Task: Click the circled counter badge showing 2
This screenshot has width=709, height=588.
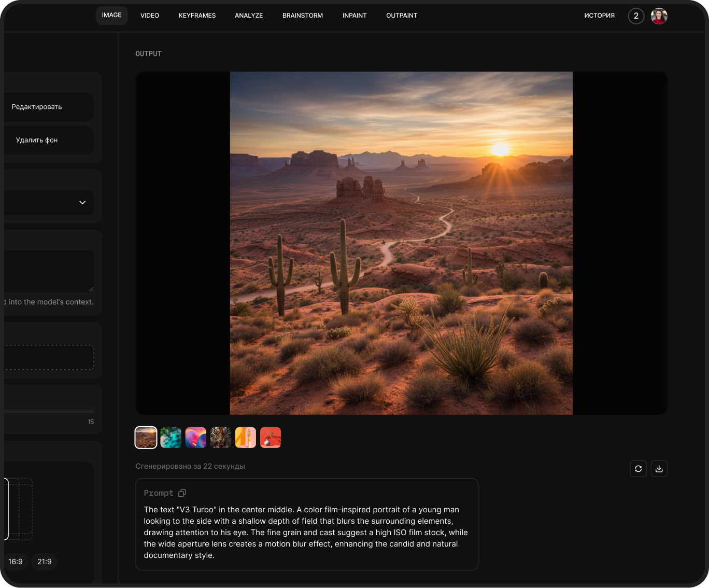Action: 636,16
